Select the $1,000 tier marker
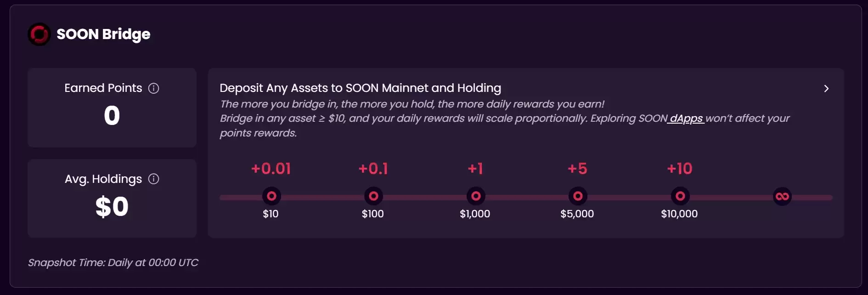This screenshot has height=295, width=868. click(x=476, y=196)
